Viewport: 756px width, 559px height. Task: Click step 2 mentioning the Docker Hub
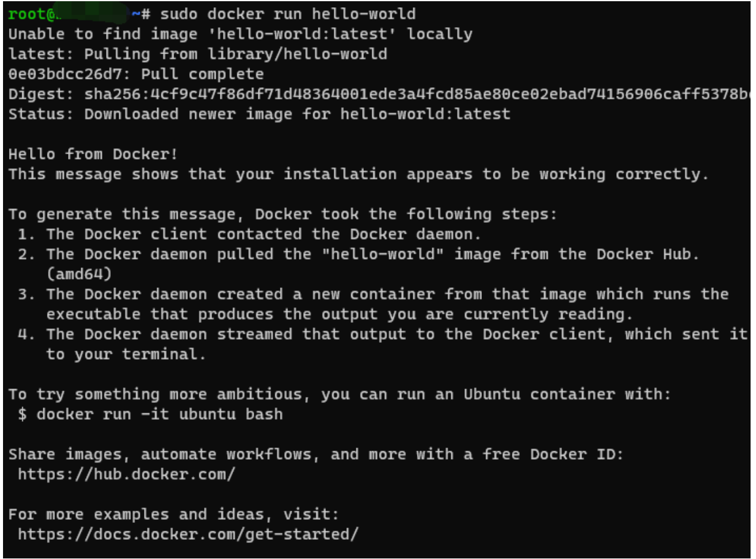click(372, 254)
